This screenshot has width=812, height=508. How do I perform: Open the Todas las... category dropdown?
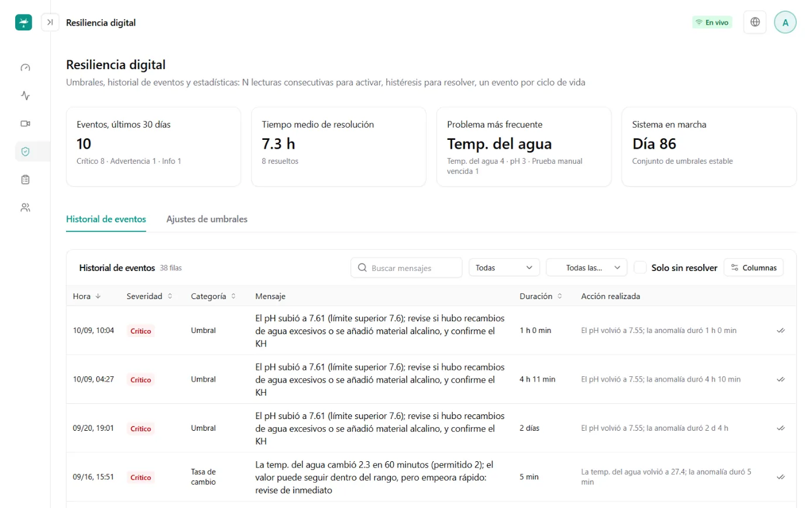(x=587, y=267)
